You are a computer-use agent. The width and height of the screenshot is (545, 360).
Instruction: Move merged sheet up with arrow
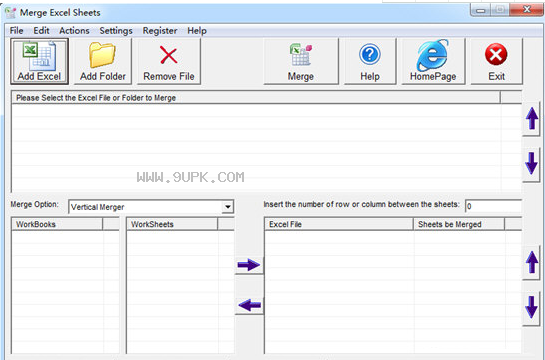pos(532,263)
